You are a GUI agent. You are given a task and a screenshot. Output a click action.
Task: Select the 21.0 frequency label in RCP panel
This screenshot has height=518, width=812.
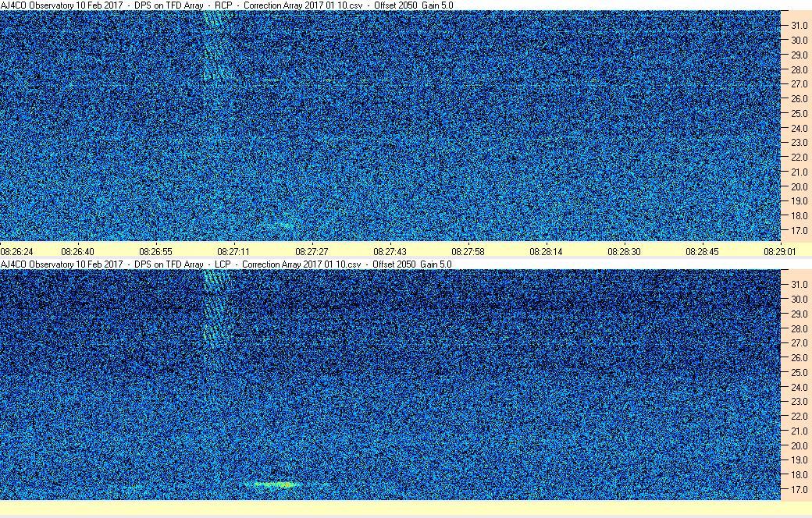click(x=799, y=172)
